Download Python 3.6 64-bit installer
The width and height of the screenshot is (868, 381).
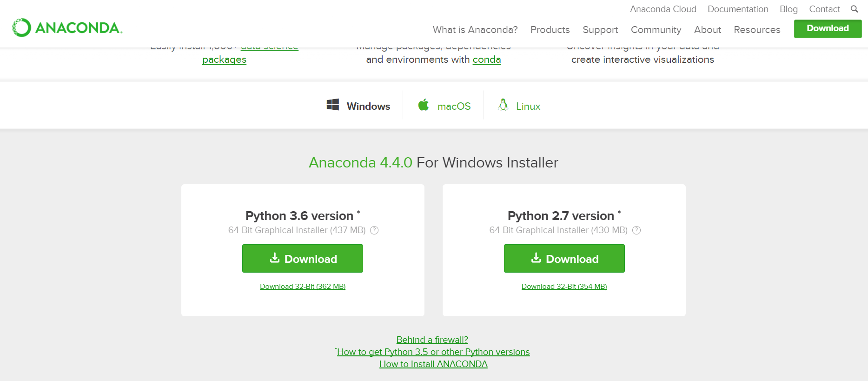click(302, 259)
